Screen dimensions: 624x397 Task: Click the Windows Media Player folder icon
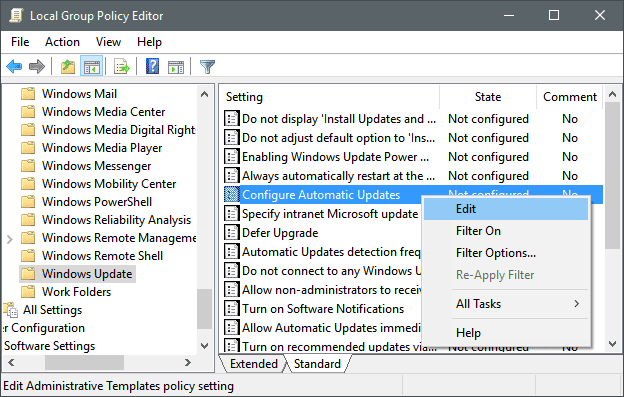(x=28, y=148)
